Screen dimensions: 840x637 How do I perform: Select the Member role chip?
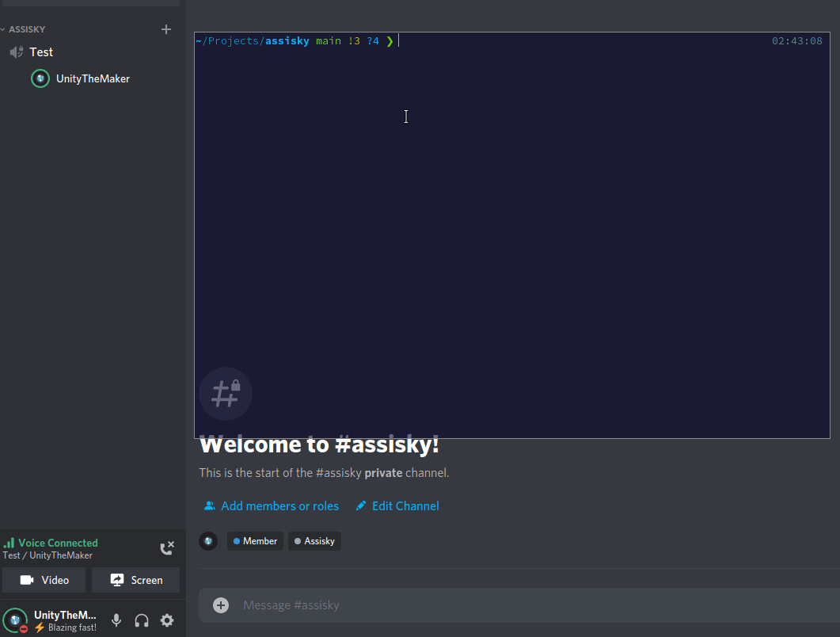click(255, 541)
